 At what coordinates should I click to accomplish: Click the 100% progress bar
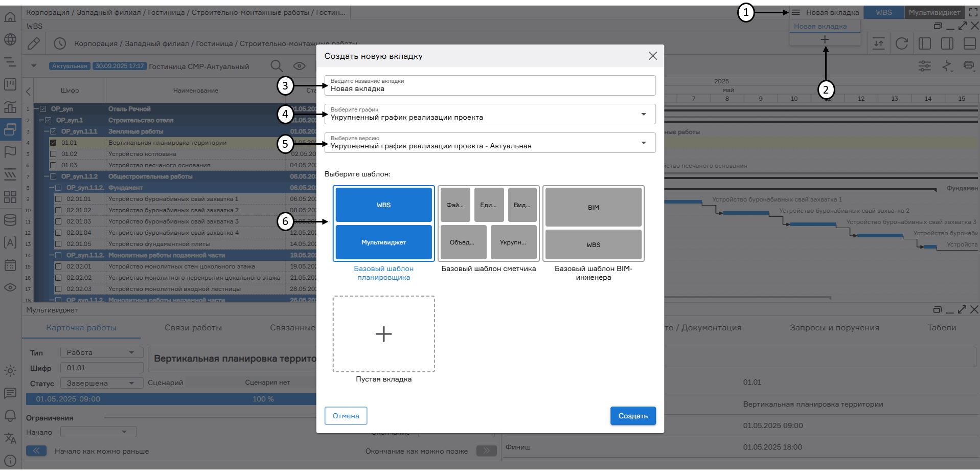171,399
